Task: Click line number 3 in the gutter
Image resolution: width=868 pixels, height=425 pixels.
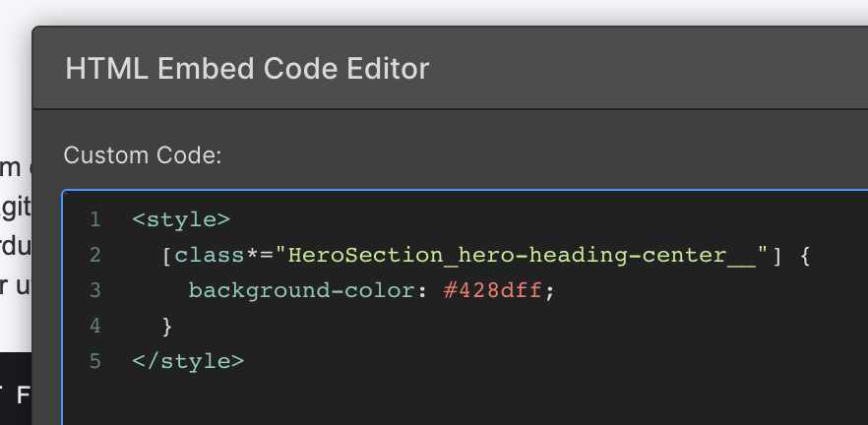Action: coord(95,290)
